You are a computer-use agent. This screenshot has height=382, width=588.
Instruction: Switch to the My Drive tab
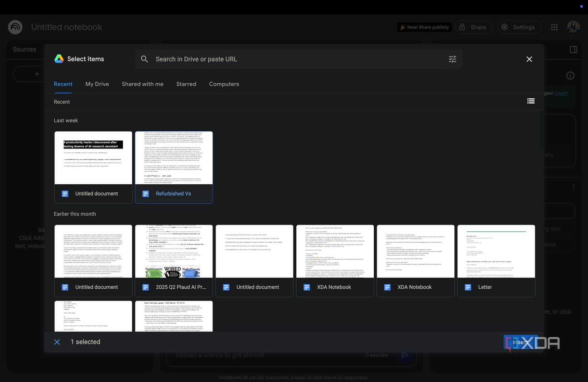(97, 84)
